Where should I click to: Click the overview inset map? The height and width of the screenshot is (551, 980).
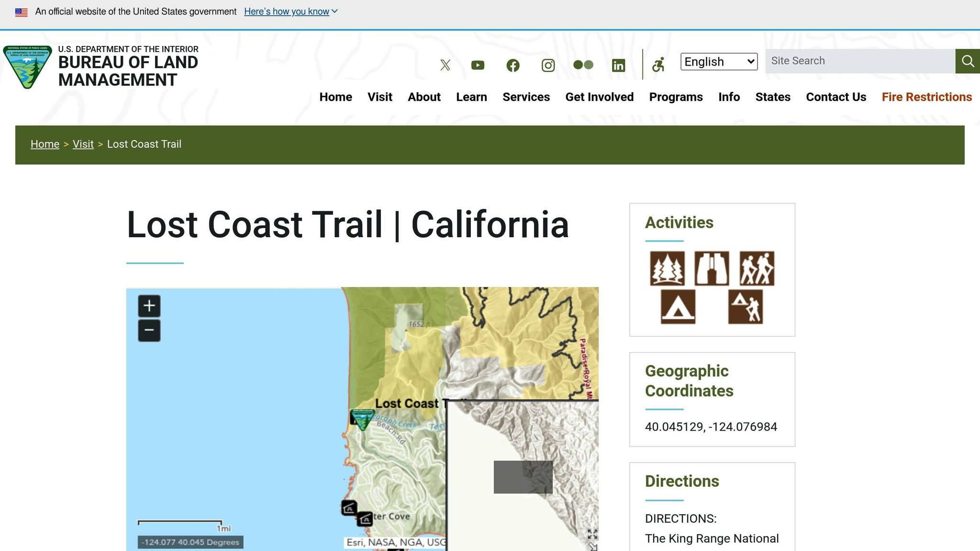coord(523,475)
